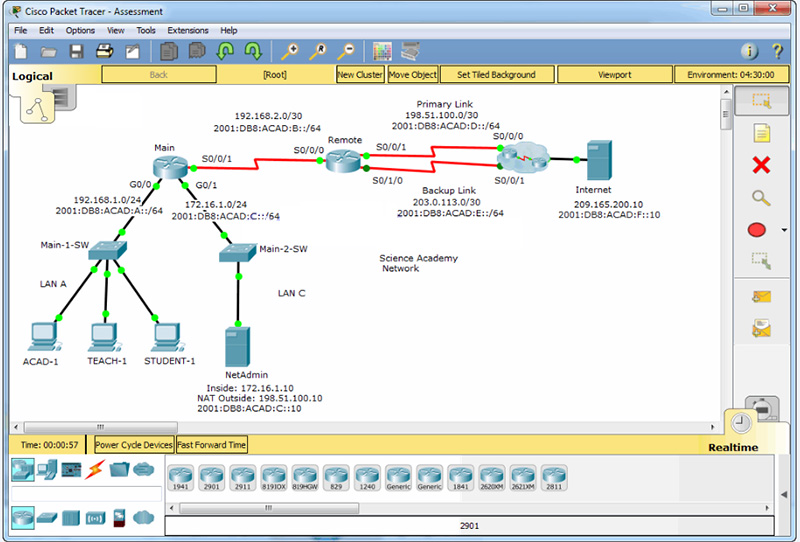Open the Options menu

point(80,30)
